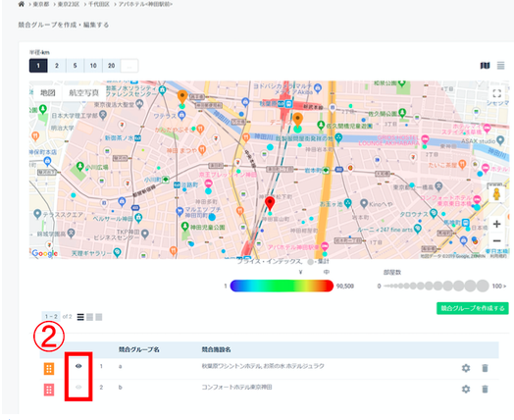Click the アパホテル神田駅東 pink hotel pin
Viewport: 514px width, 420px height.
coord(325,246)
